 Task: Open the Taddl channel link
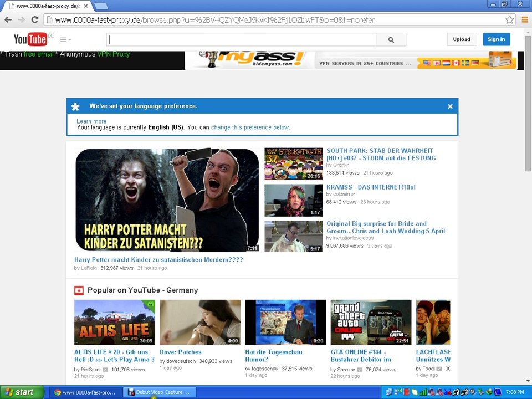tap(428, 369)
